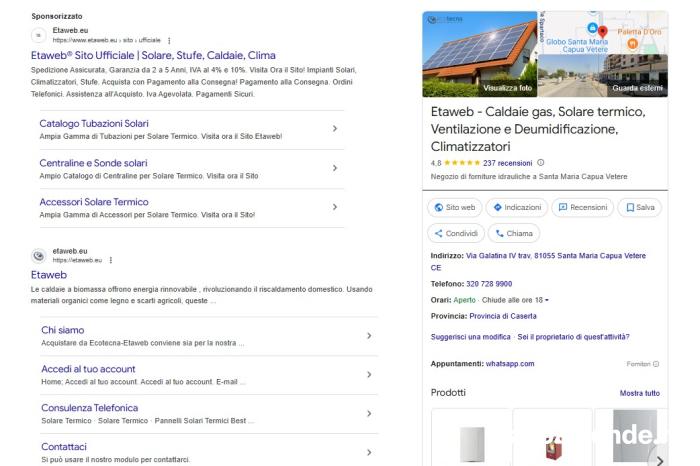
Task: Call the business with Chiama button
Action: click(x=514, y=233)
